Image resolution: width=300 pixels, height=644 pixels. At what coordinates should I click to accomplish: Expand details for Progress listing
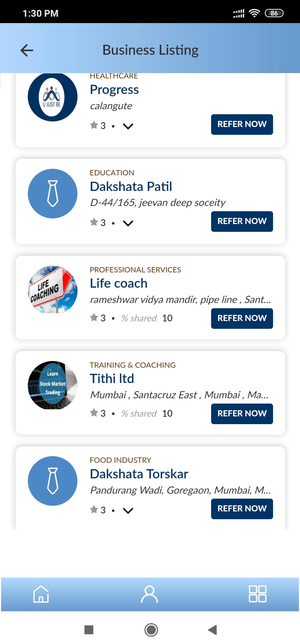[x=128, y=126]
